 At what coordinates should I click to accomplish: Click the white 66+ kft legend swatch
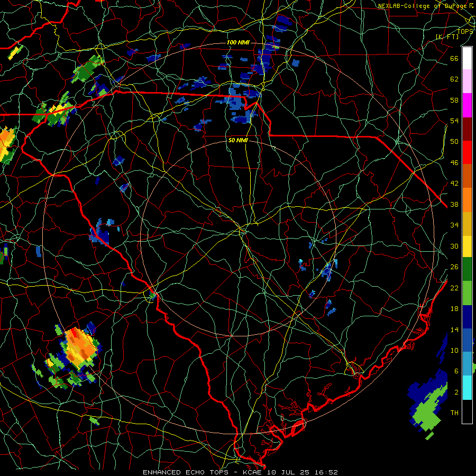point(467,58)
